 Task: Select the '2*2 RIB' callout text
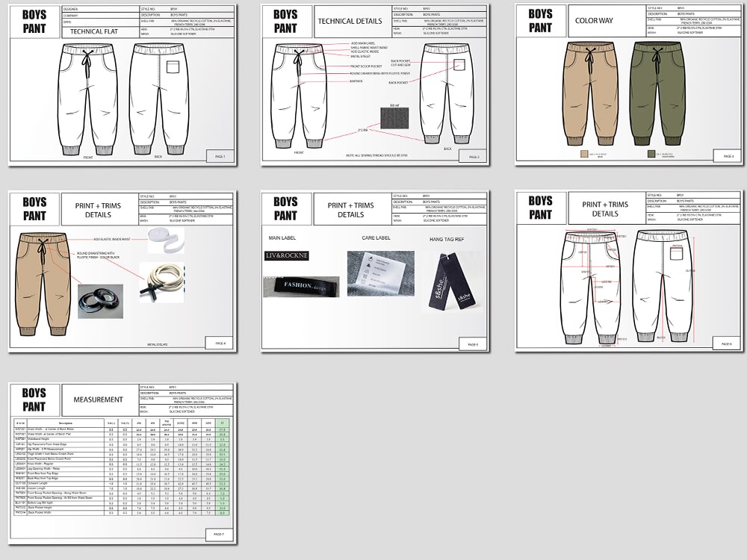coord(363,129)
